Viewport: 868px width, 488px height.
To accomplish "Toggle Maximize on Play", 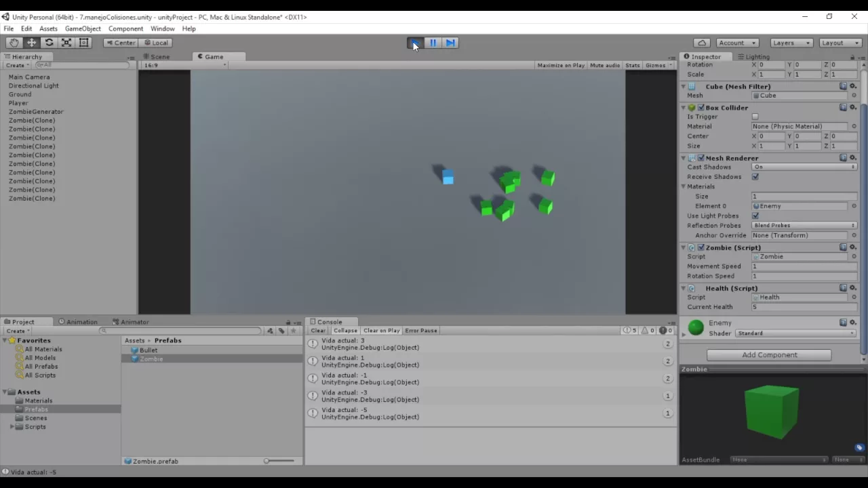I will [561, 65].
